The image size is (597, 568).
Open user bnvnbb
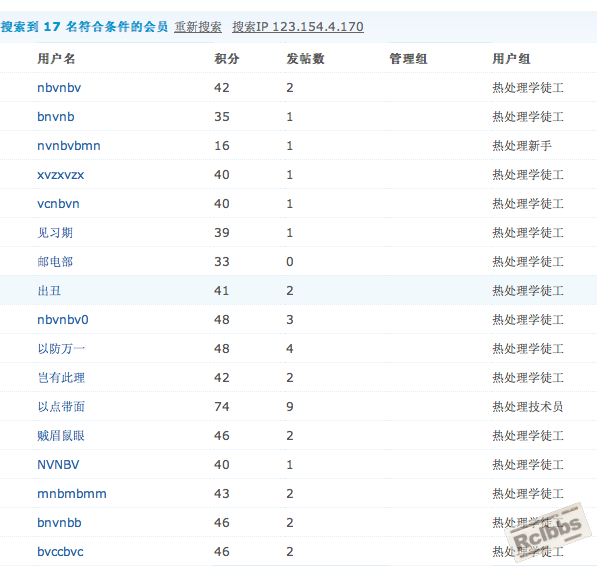tap(59, 523)
